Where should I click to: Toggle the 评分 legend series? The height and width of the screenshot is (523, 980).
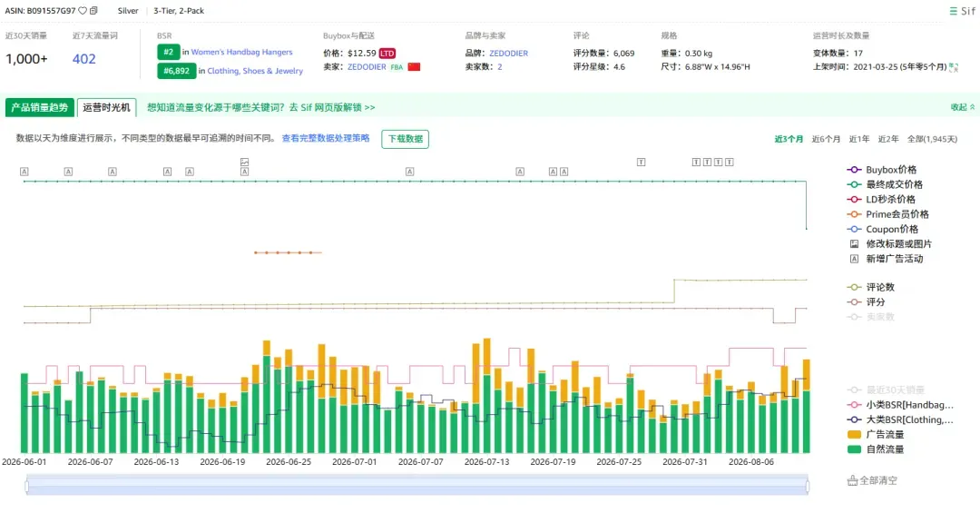click(x=866, y=302)
